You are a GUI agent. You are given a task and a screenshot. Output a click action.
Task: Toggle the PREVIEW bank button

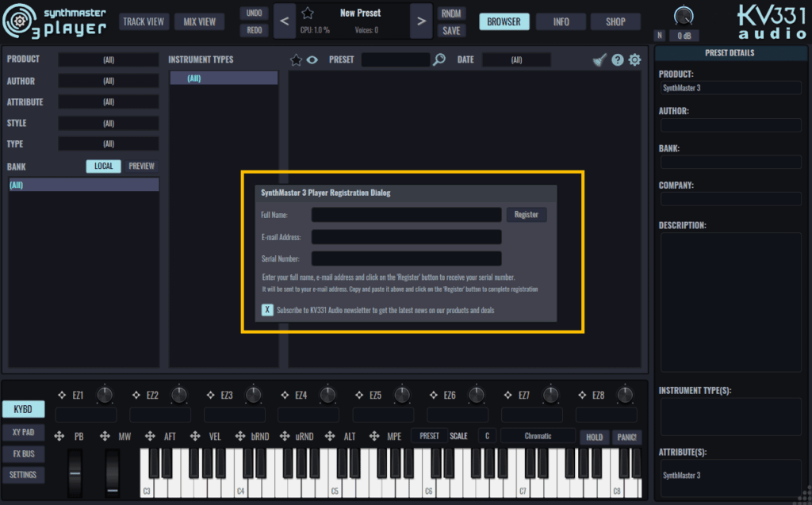(141, 166)
